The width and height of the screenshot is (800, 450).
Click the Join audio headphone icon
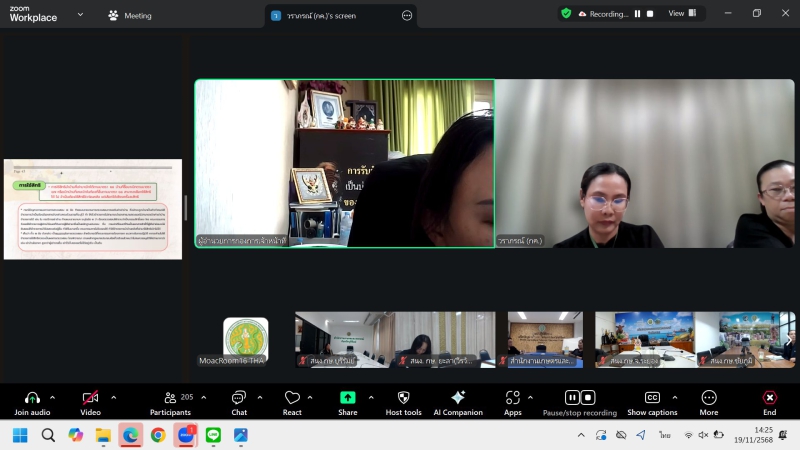pos(32,398)
